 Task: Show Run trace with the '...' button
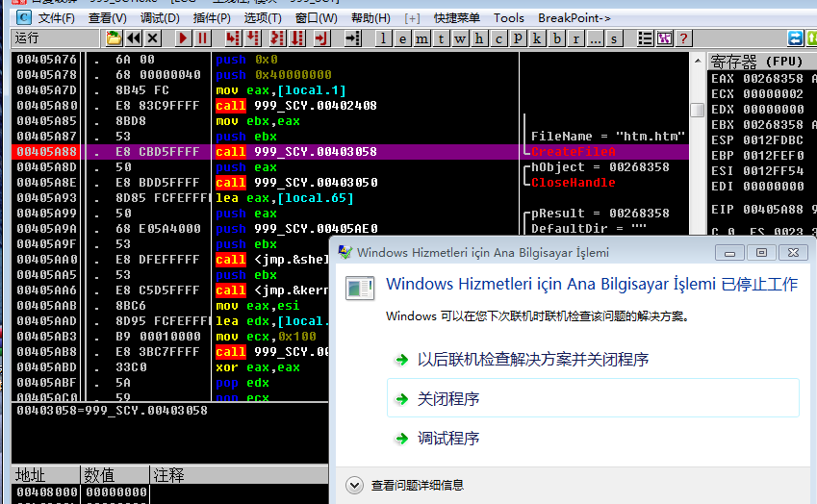[596, 38]
